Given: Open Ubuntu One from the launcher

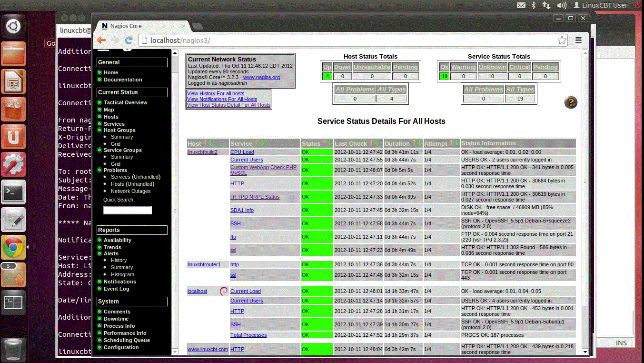Looking at the screenshot, I should click(x=13, y=137).
